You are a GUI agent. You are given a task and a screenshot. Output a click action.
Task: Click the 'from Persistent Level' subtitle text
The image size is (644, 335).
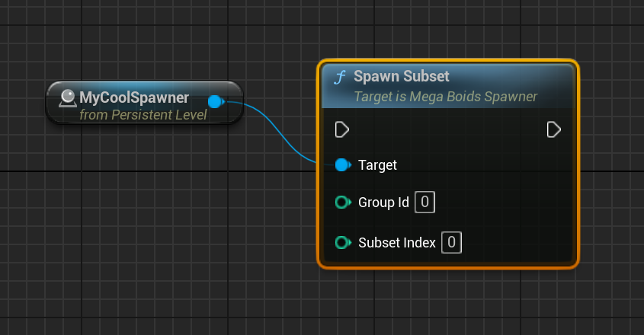[143, 115]
